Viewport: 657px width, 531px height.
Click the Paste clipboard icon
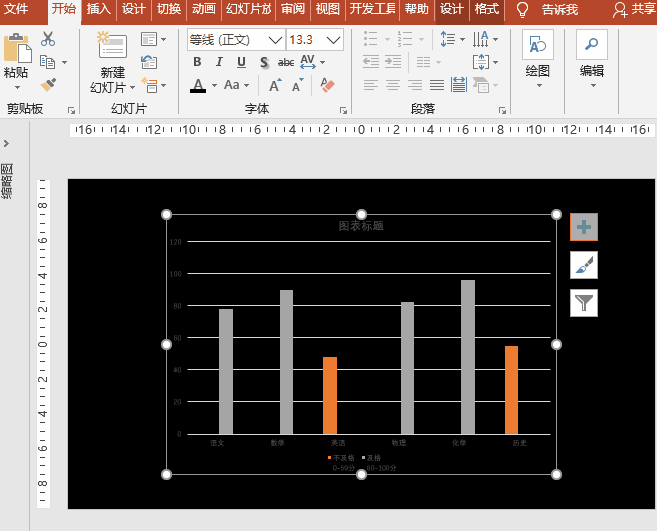click(17, 47)
